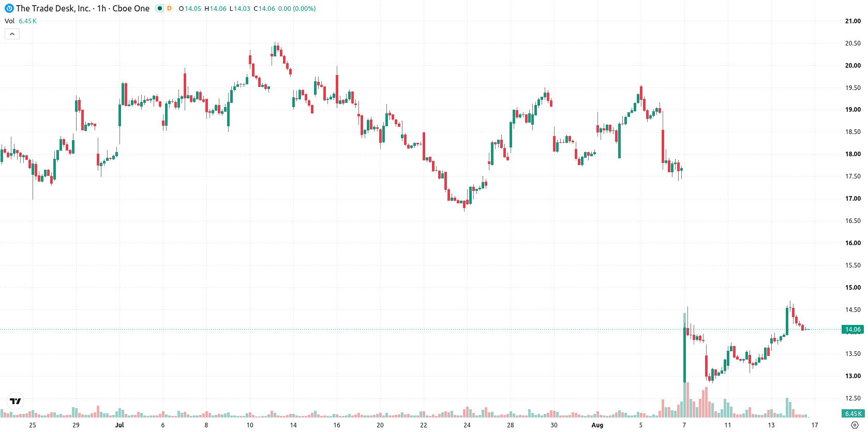Viewport: 868px width, 432px height.
Task: Click the 'Vol' indicator legend label
Action: tap(9, 21)
